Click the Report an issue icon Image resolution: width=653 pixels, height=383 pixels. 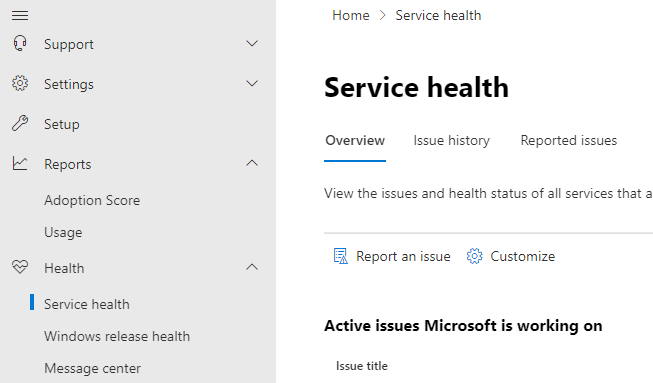point(341,256)
